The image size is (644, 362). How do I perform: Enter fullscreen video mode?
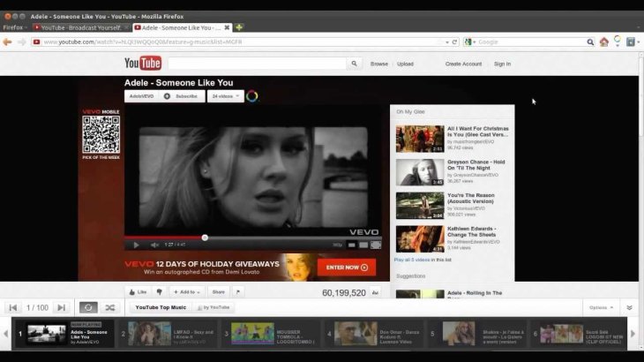(x=376, y=245)
